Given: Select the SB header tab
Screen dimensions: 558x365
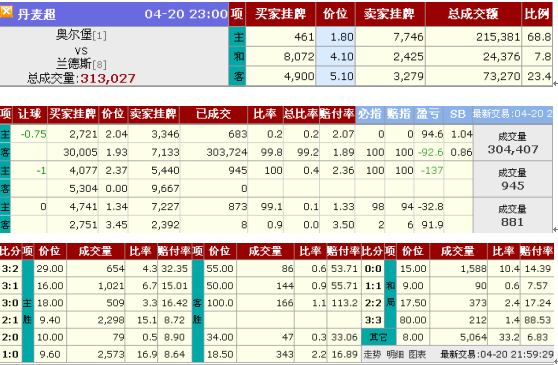Looking at the screenshot, I should point(458,114).
